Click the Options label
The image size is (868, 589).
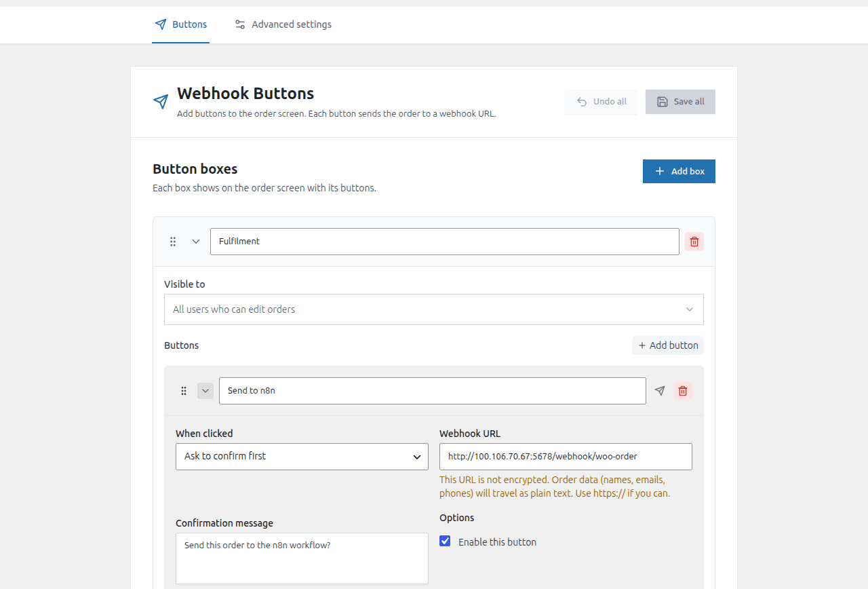(457, 518)
